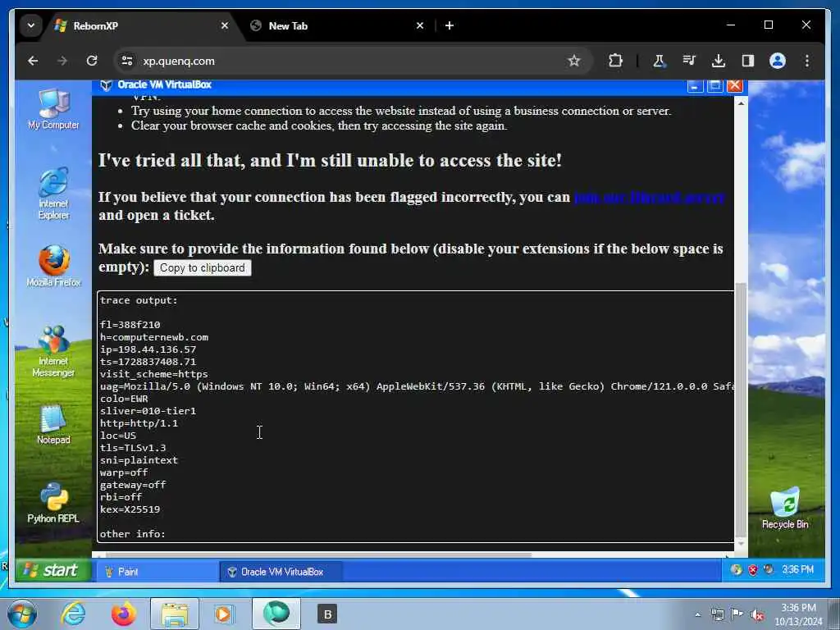Click Copy to clipboard button
The width and height of the screenshot is (840, 630).
coord(202,268)
